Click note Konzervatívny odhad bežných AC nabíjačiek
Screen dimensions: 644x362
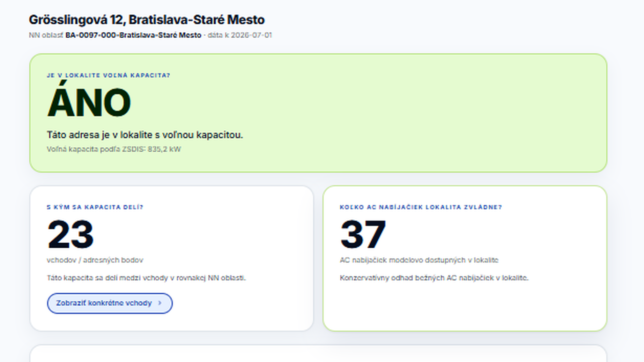click(x=434, y=278)
